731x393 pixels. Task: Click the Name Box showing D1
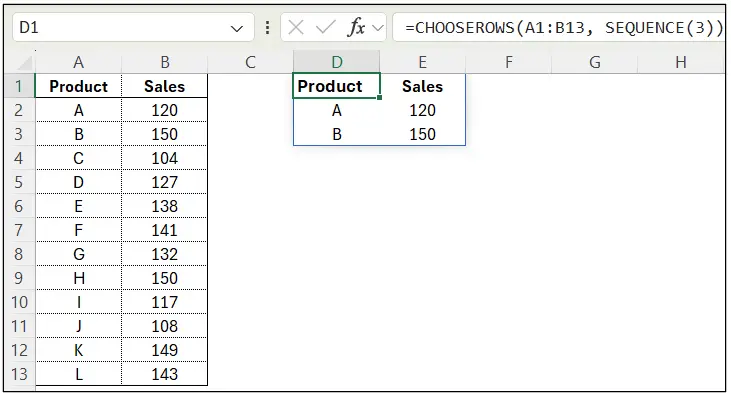[x=133, y=28]
